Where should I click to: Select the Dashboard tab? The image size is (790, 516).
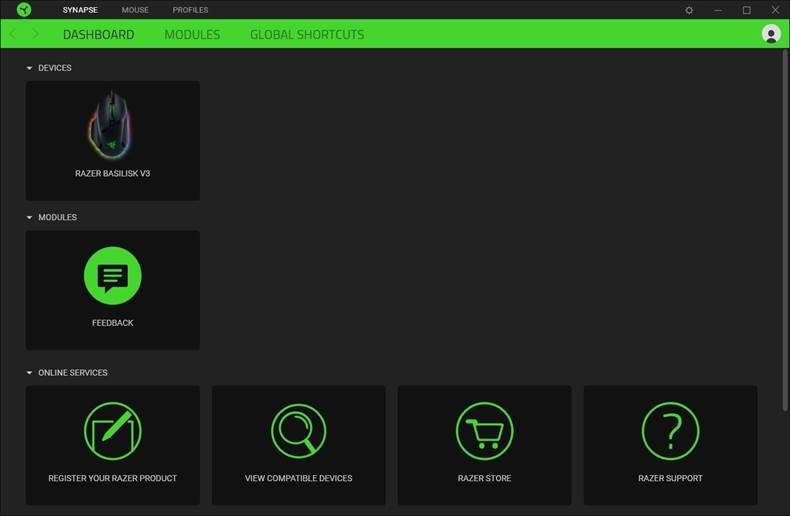(98, 34)
